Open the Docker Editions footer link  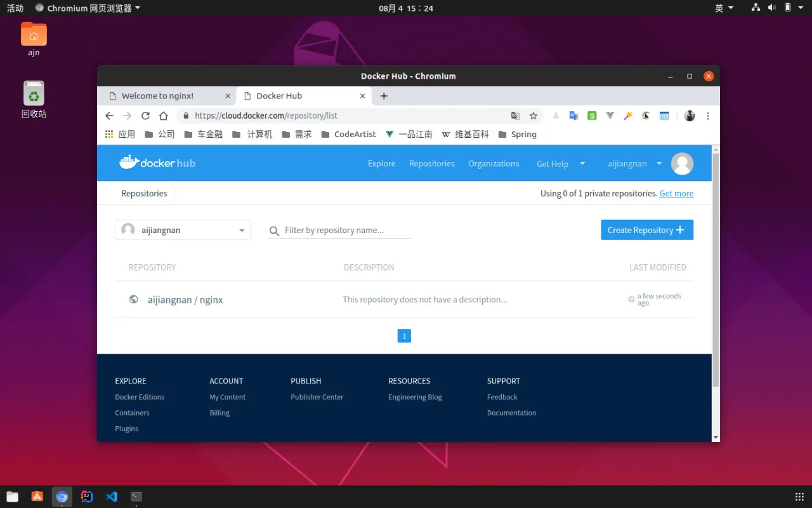click(140, 397)
